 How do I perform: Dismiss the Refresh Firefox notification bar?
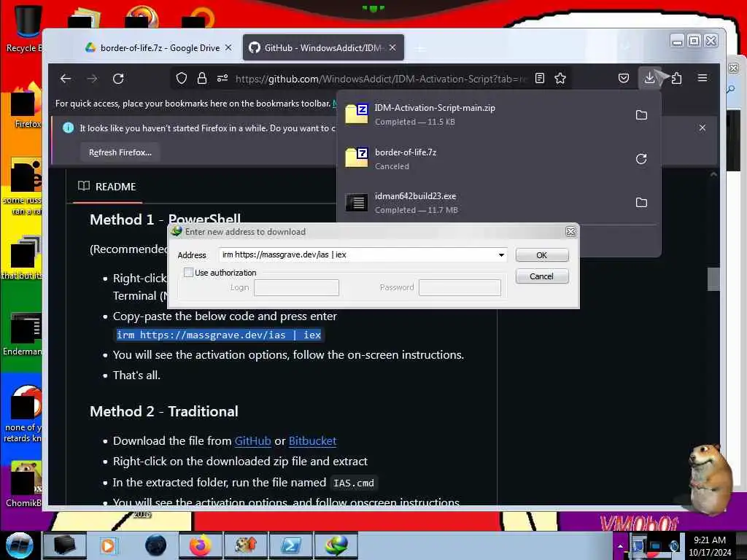click(703, 128)
